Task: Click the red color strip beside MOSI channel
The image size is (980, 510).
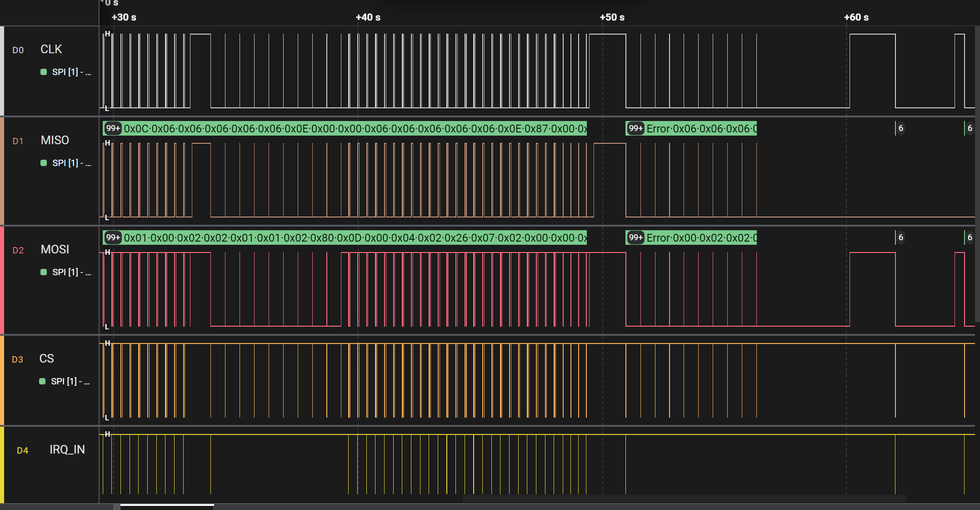Action: point(2,280)
